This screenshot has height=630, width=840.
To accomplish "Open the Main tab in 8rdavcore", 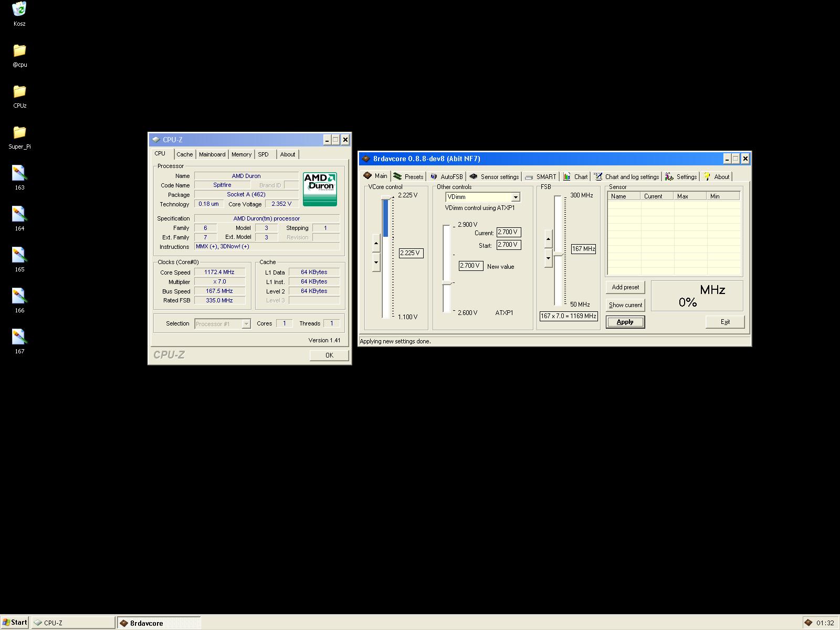I will (x=376, y=176).
